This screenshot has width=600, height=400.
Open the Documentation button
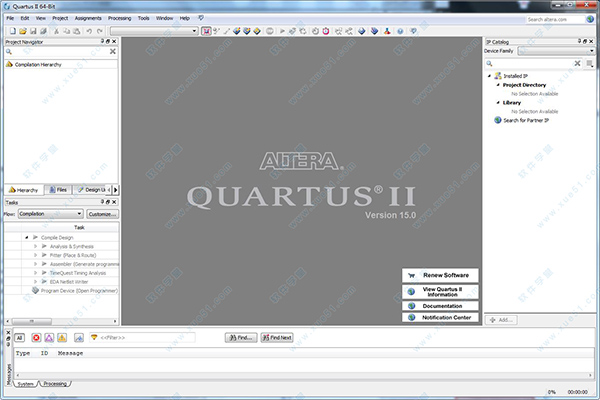[x=440, y=306]
